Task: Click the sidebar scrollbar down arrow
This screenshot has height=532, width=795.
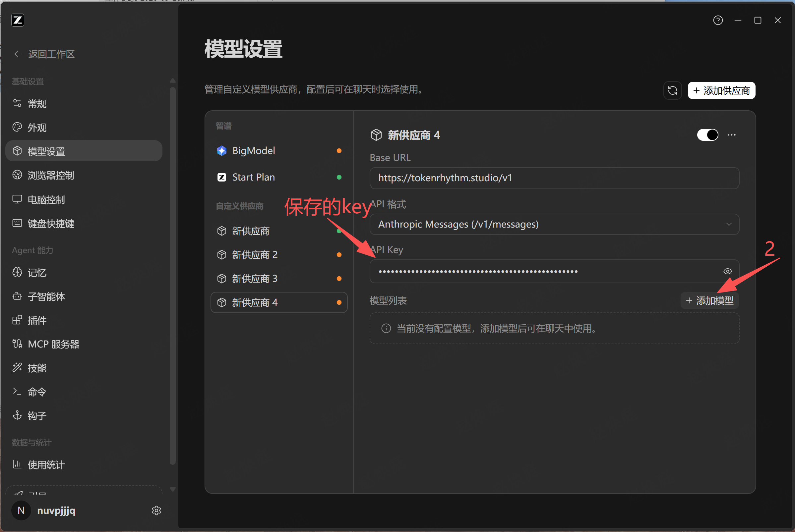Action: click(172, 489)
